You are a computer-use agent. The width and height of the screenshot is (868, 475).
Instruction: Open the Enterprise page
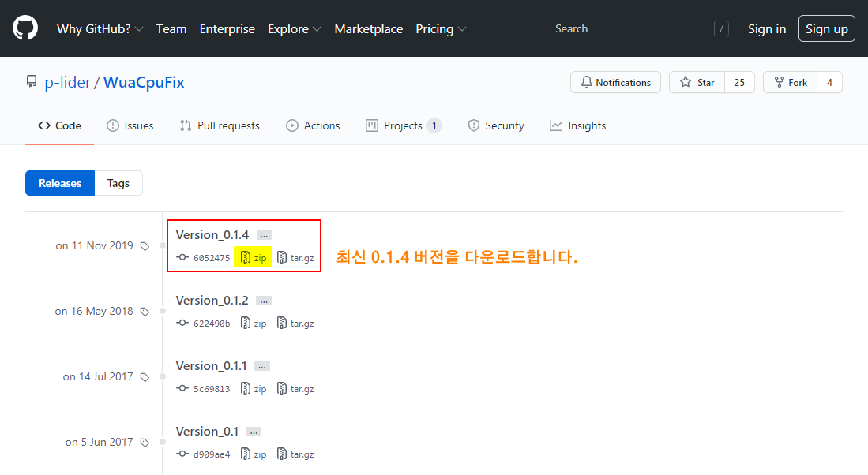pos(227,28)
